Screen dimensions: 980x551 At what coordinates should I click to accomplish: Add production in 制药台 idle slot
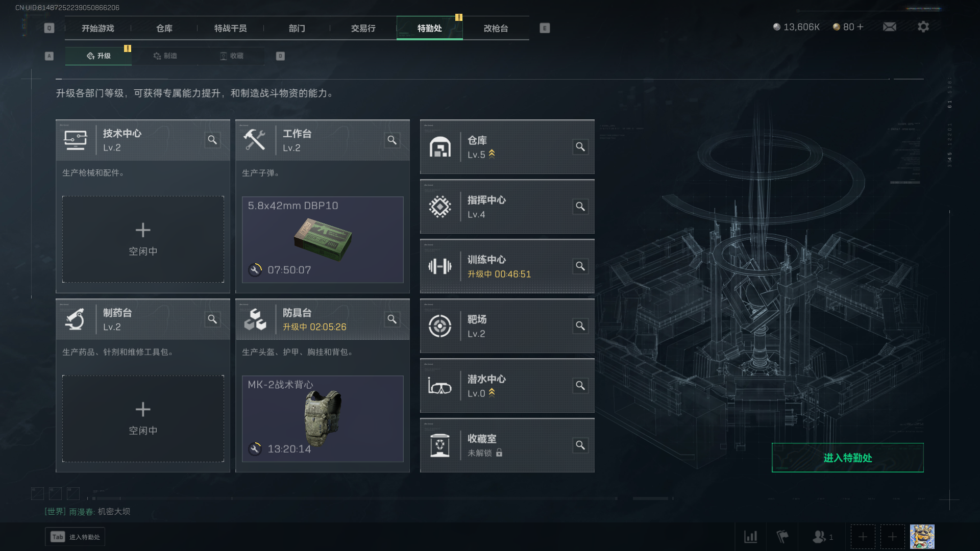coord(143,419)
